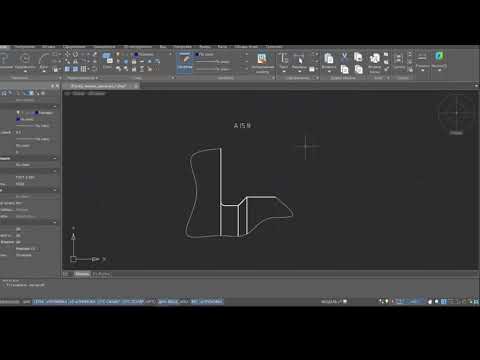Collapse the ribbon using the corner arrow
The width and height of the screenshot is (480, 360).
[476, 86]
